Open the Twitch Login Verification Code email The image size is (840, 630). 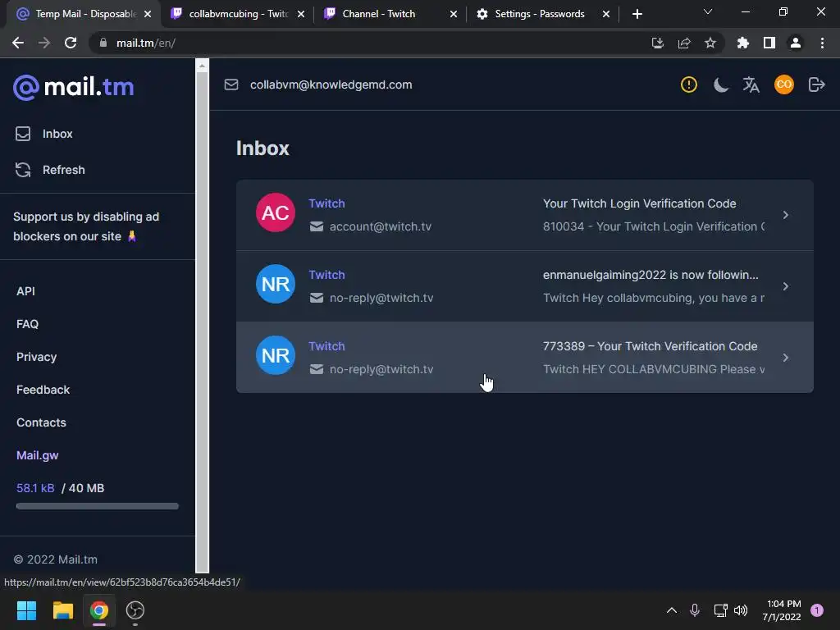524,215
